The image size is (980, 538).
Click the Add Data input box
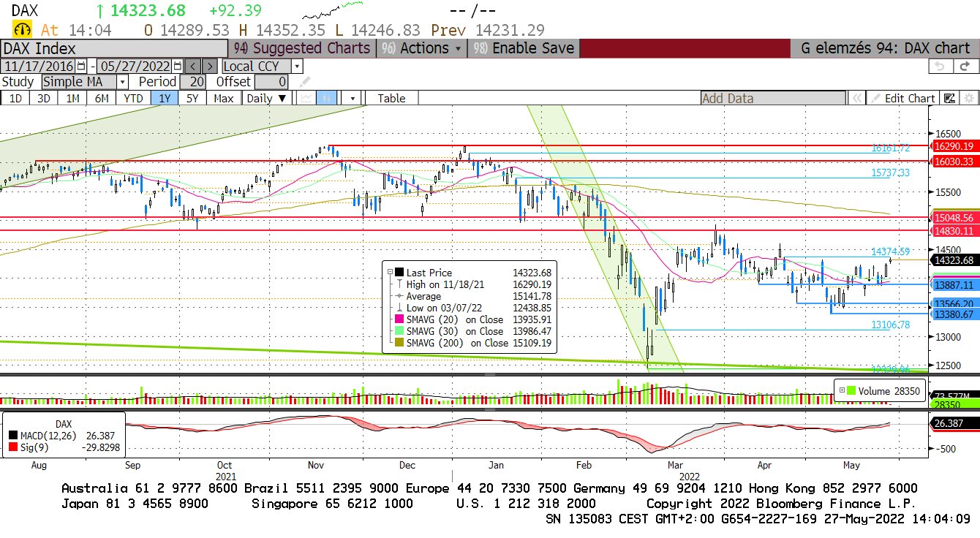pyautogui.click(x=772, y=98)
